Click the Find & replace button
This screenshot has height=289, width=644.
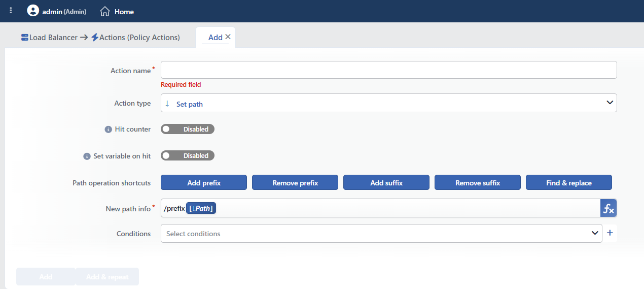[x=569, y=182]
